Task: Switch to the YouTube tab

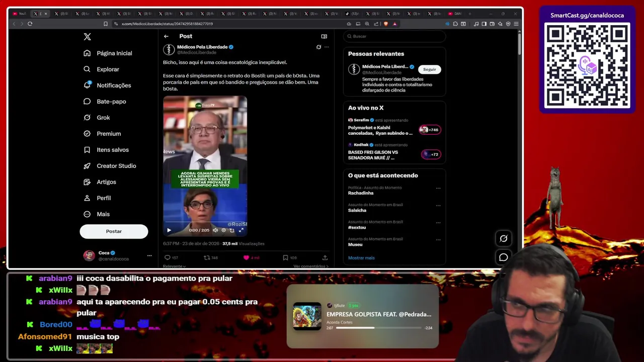Action: tap(20, 14)
